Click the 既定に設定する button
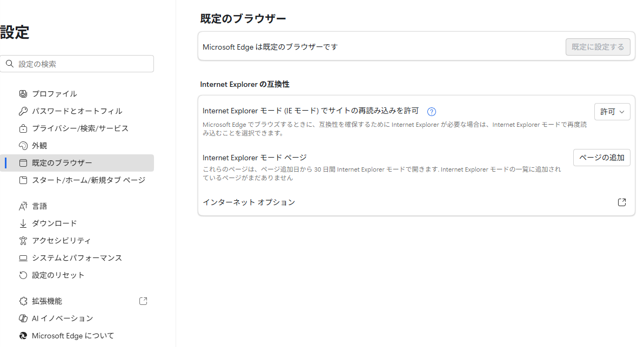This screenshot has width=644, height=347. 598,47
